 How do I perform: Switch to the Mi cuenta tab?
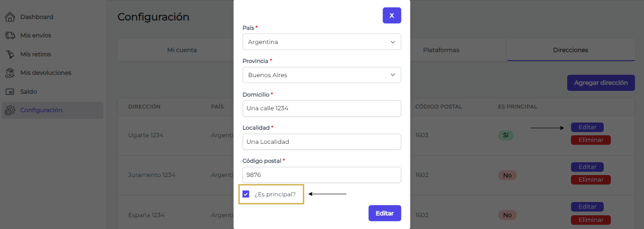pos(182,50)
